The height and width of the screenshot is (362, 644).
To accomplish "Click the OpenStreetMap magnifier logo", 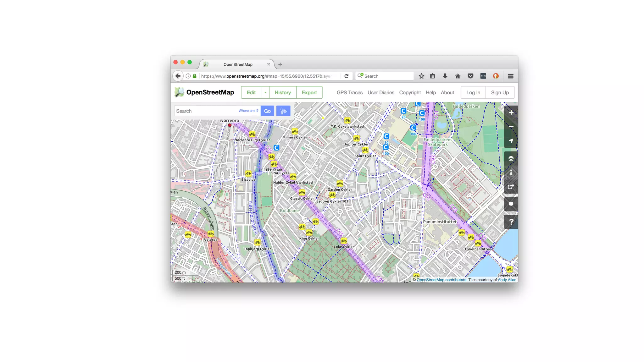I will tap(179, 92).
